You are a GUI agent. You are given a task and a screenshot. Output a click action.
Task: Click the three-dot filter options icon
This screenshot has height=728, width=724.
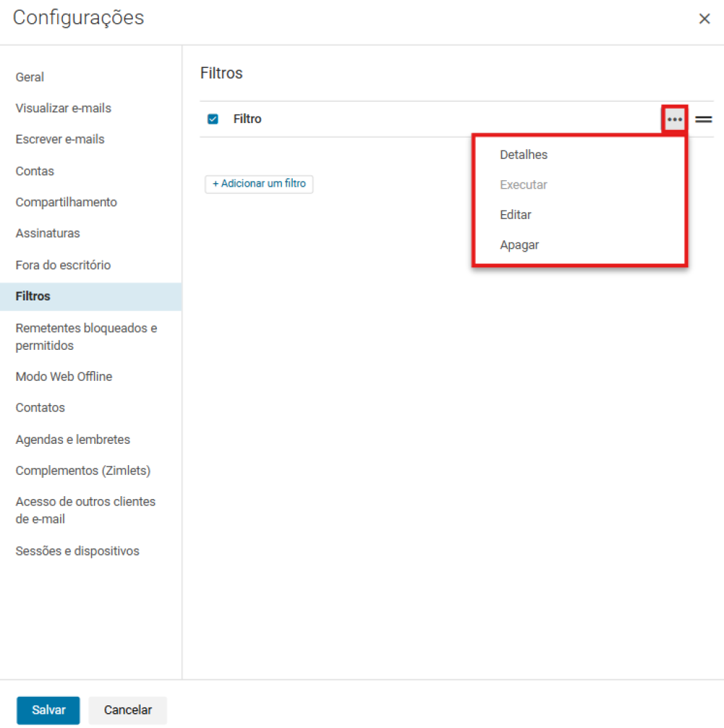click(675, 119)
